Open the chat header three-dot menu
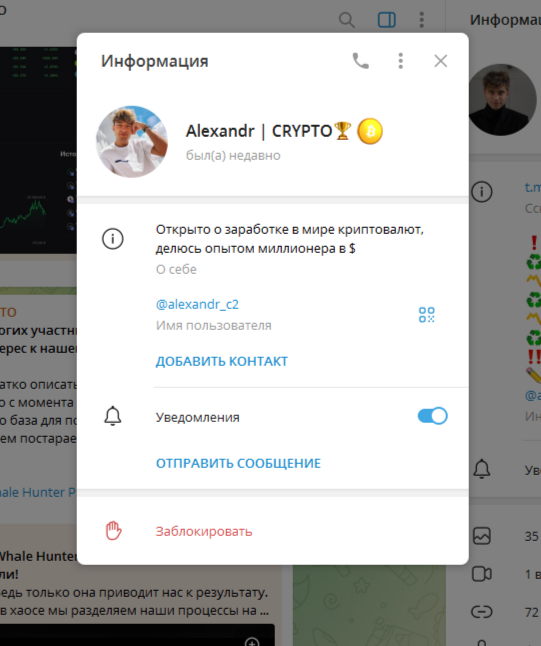541x646 pixels. (x=422, y=19)
